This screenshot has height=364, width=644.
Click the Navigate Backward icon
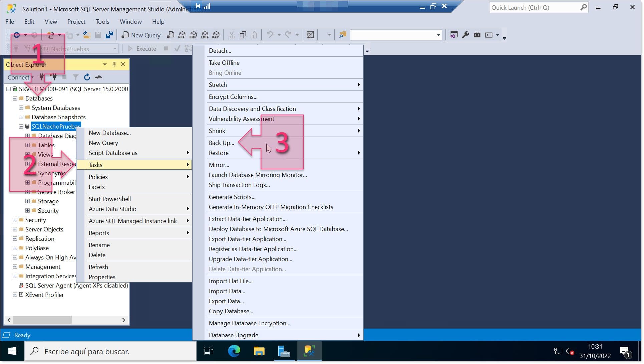[16, 35]
